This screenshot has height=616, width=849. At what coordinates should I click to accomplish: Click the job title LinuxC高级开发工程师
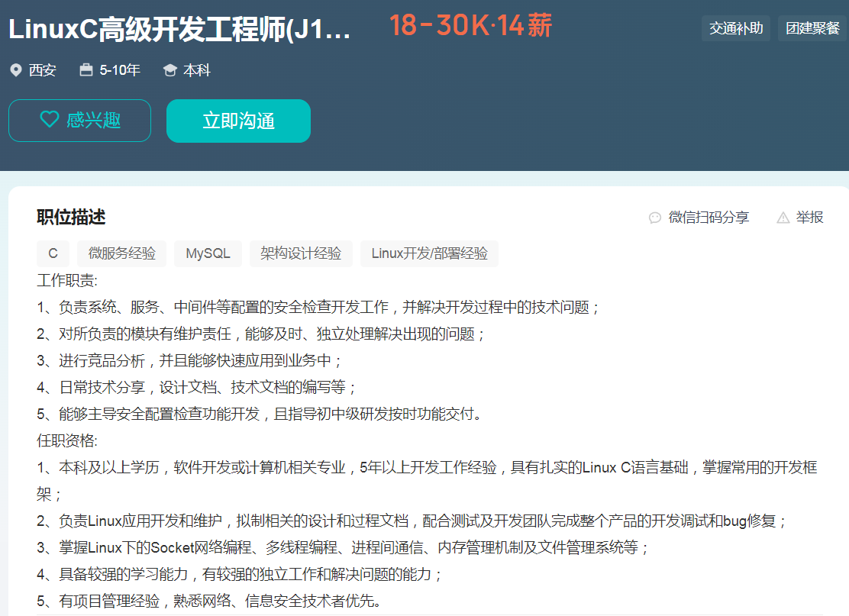coord(179,29)
